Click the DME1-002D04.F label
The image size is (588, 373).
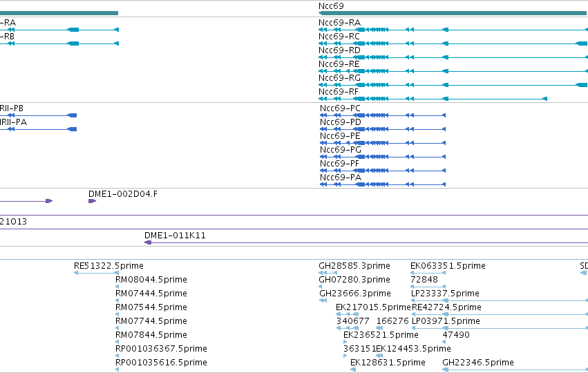[123, 194]
